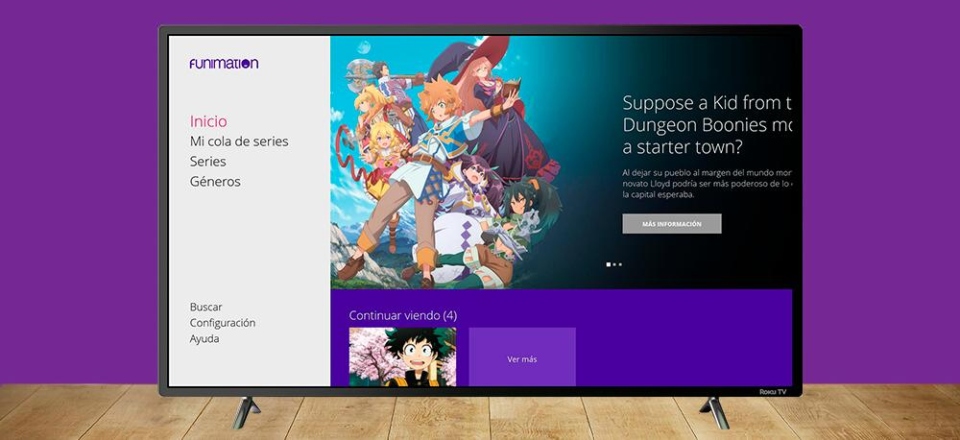This screenshot has width=960, height=440.
Task: Go to the Series section
Action: click(x=208, y=161)
